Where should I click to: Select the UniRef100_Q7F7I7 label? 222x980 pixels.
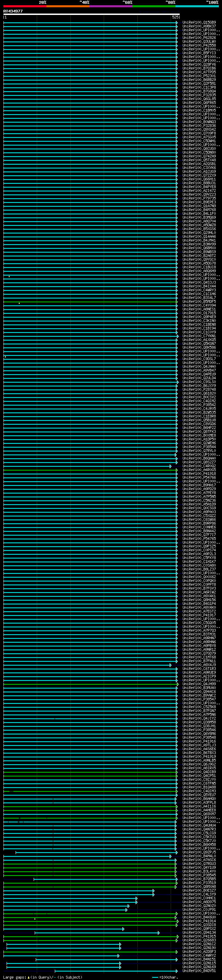coord(199,535)
